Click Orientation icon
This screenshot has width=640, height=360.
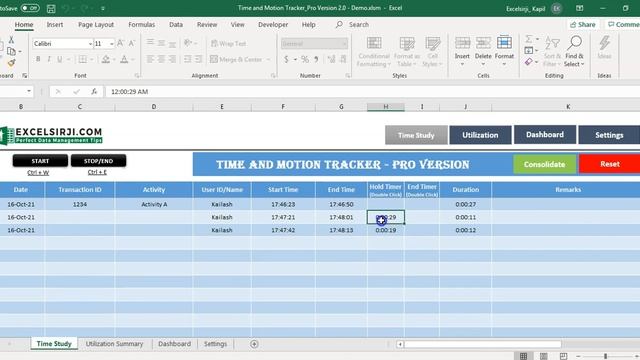(188, 43)
